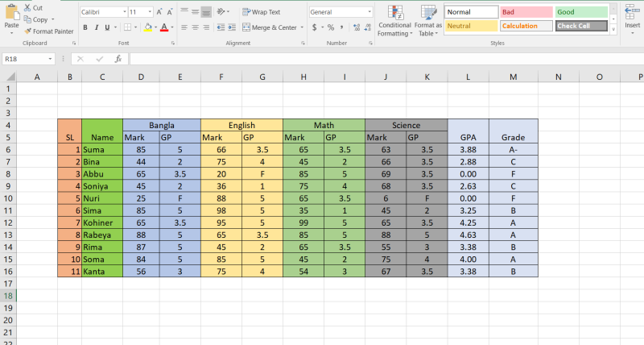Open Alignment dialog launcher

(303, 44)
